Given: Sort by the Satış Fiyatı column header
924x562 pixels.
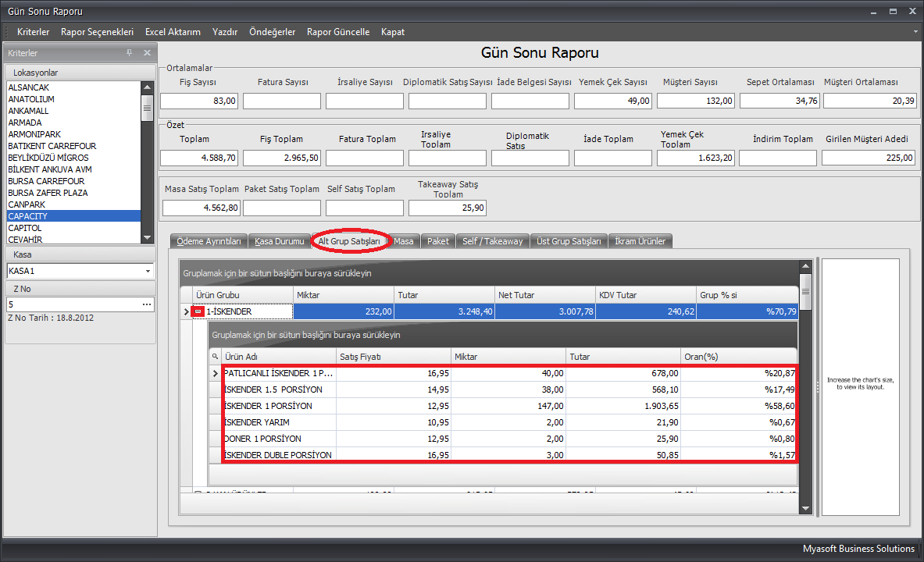Looking at the screenshot, I should point(393,357).
